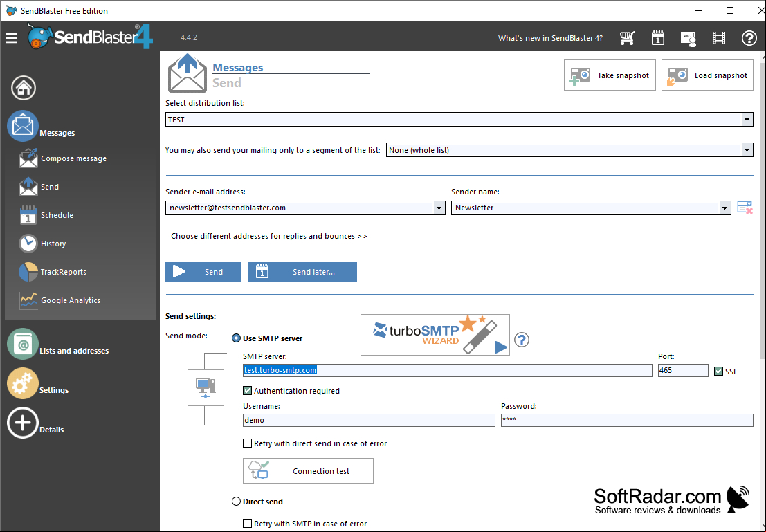Click the SendBlaster 4 logo
766x532 pixels.
point(91,36)
